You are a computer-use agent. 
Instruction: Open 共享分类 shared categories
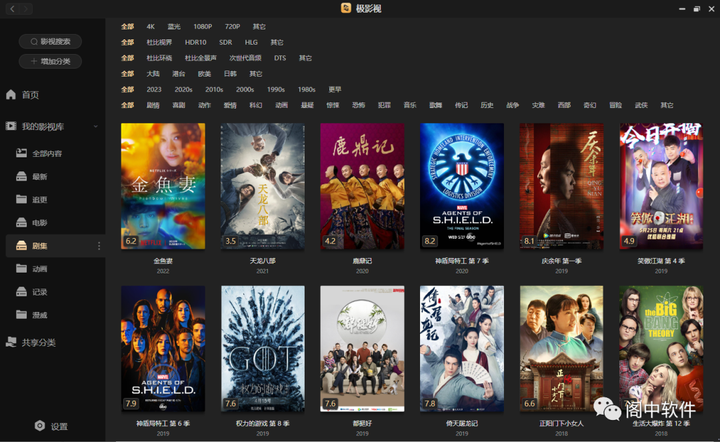coord(12,342)
